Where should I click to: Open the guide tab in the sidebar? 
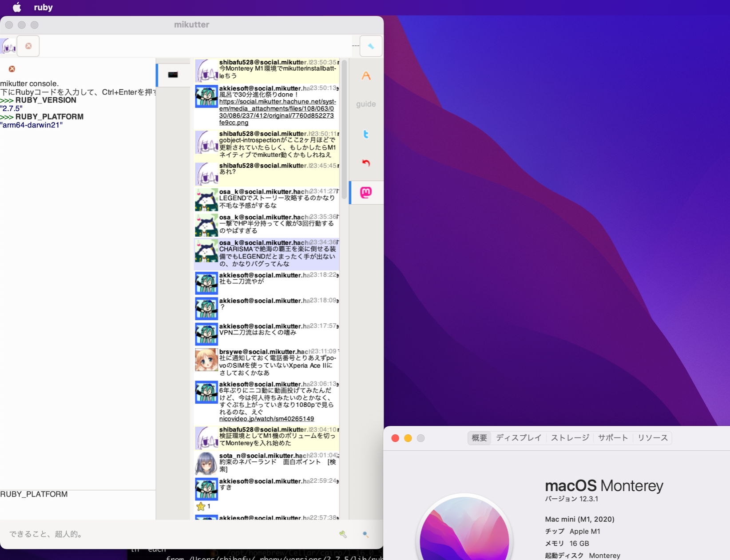(x=366, y=104)
